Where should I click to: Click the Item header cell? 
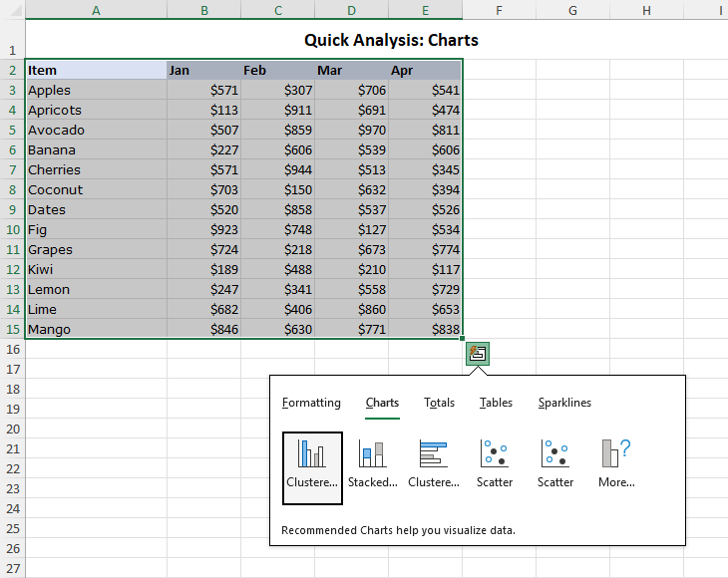96,70
